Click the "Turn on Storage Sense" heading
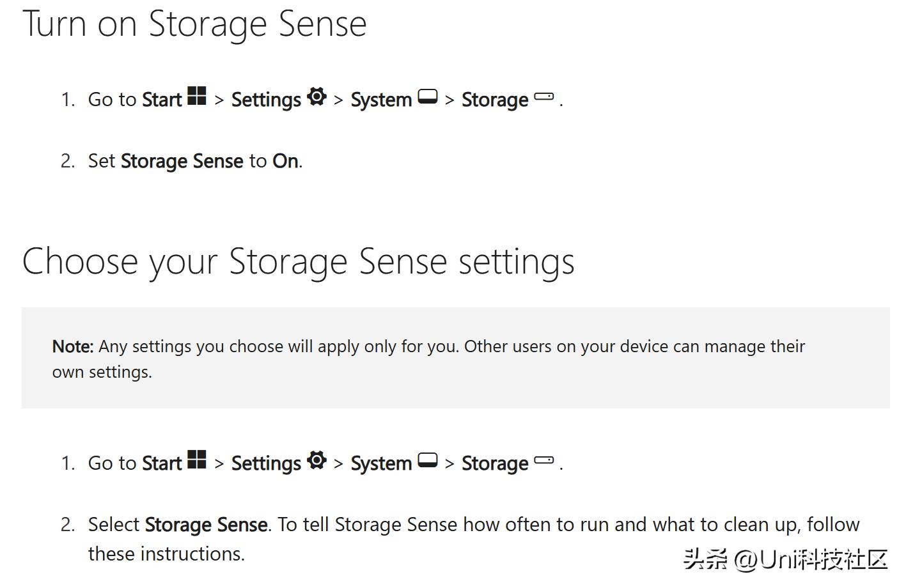Viewport: 906px width, 588px height. click(194, 24)
